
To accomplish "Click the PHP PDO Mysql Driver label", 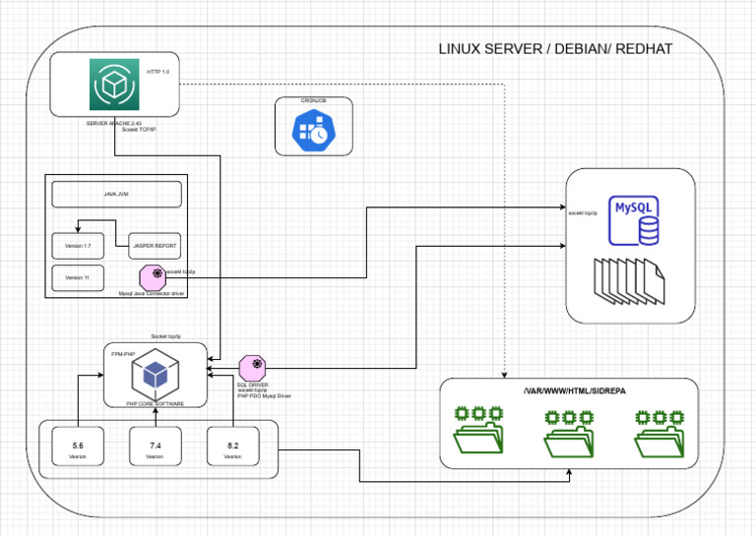I will tap(264, 396).
